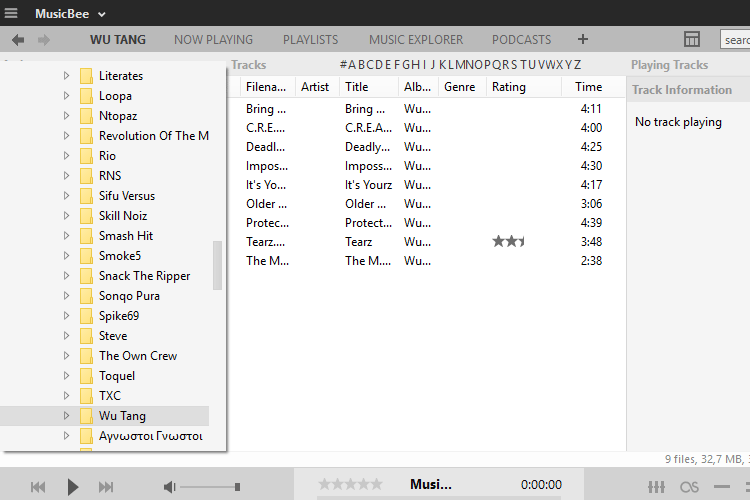Adjust the volume slider
Screen dimensions: 750x500
pos(210,487)
